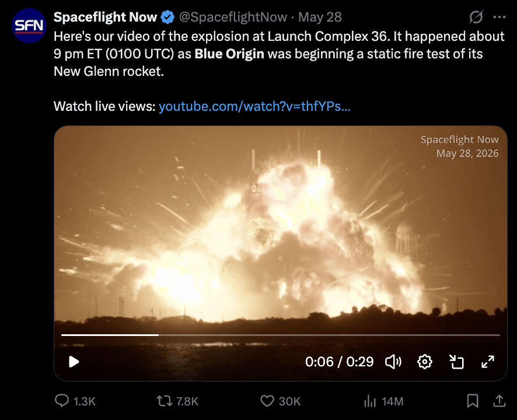
Task: Open replies via the comment icon
Action: point(62,401)
